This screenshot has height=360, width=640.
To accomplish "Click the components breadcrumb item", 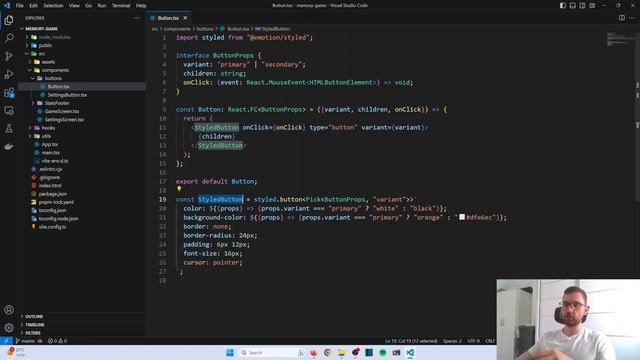I will pyautogui.click(x=177, y=29).
